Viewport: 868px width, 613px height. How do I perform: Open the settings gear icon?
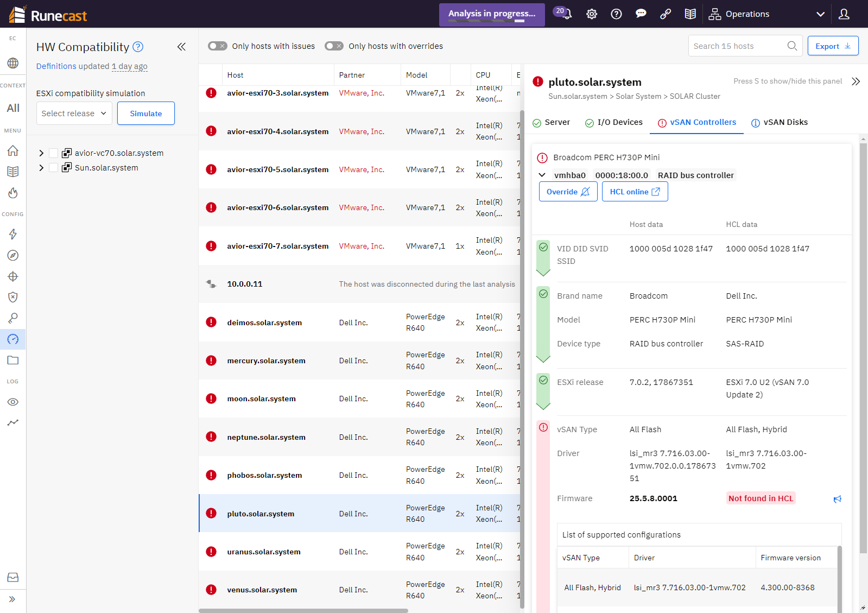click(x=592, y=14)
